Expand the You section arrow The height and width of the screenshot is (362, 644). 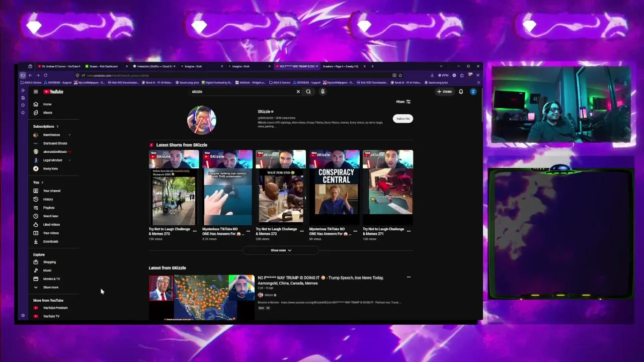pyautogui.click(x=42, y=183)
